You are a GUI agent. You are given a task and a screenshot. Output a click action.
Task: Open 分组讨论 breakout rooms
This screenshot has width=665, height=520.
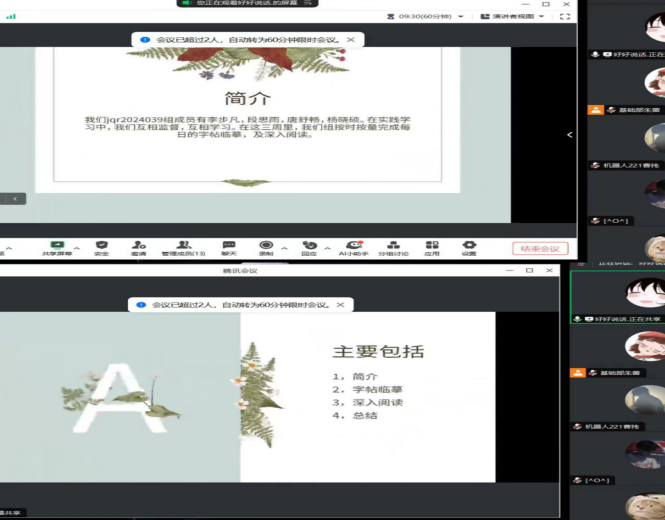pos(393,246)
